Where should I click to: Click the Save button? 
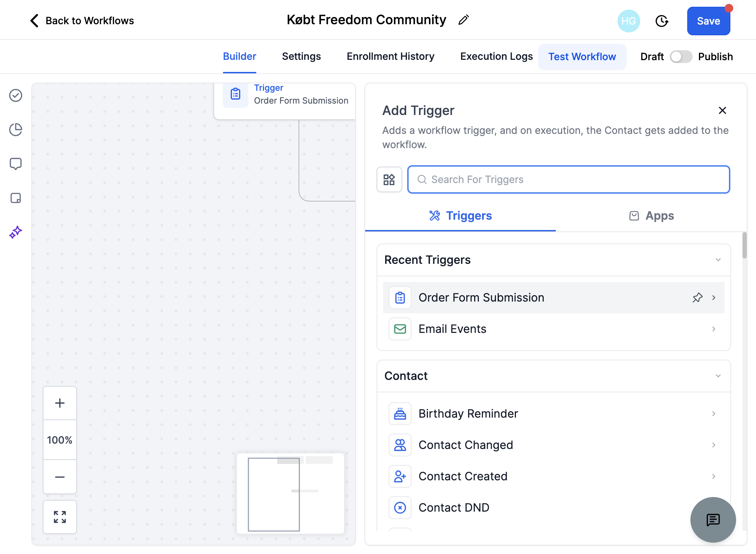(x=708, y=21)
